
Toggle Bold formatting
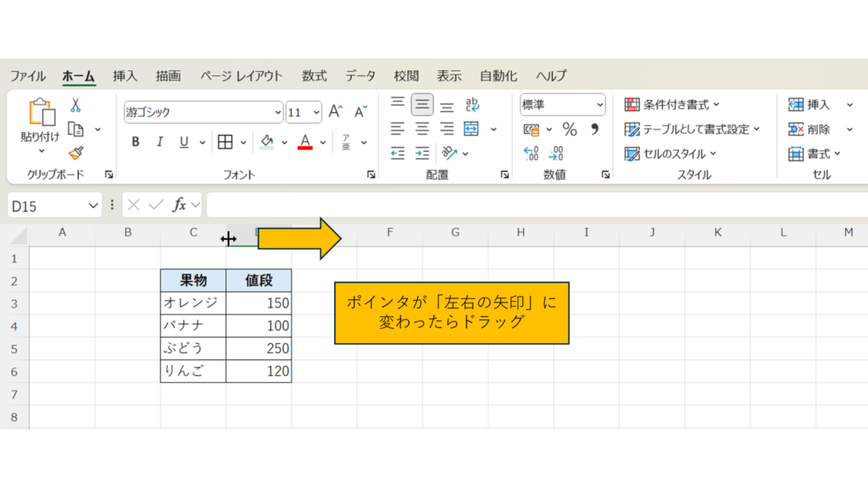[x=136, y=141]
